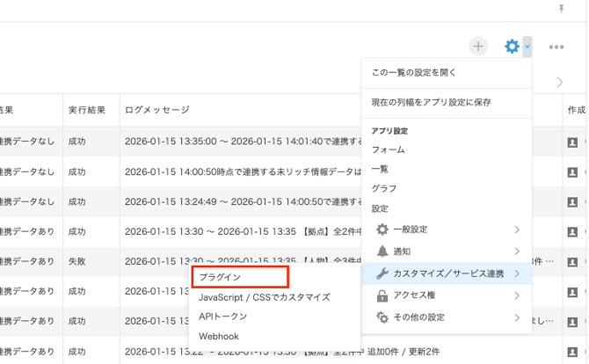Image resolution: width=589 pixels, height=364 pixels.
Task: Select 現在の列幅をアプリ設定に保存
Action: [x=432, y=102]
